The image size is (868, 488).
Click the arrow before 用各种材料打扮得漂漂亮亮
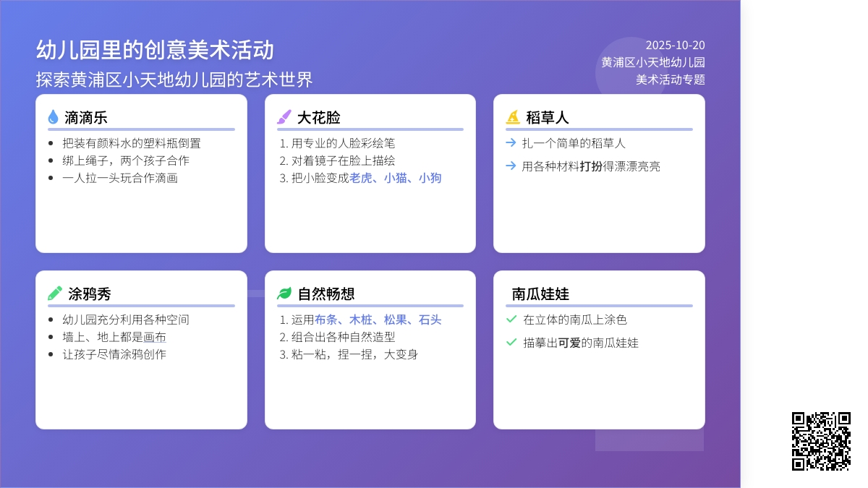coord(511,166)
